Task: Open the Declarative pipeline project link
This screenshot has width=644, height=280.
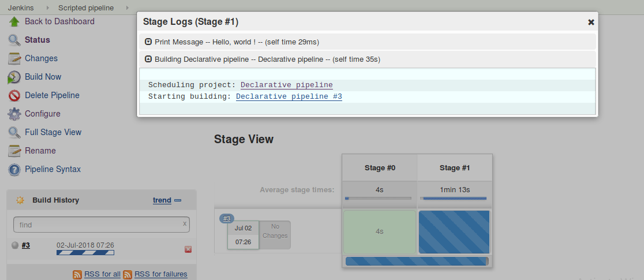Action: [287, 85]
